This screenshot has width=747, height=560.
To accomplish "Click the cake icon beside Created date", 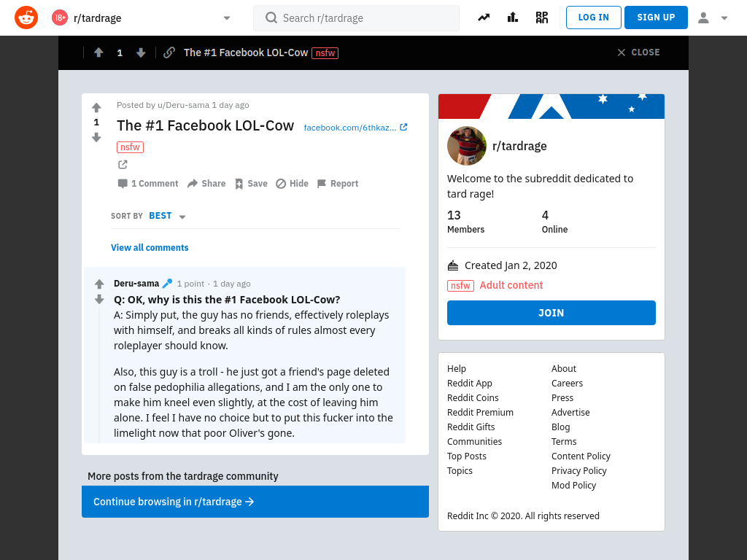I will tap(452, 265).
